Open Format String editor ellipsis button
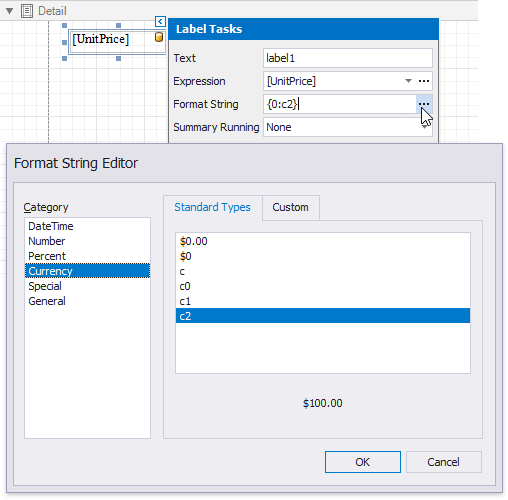Screen dimensions: 508x500 point(424,104)
